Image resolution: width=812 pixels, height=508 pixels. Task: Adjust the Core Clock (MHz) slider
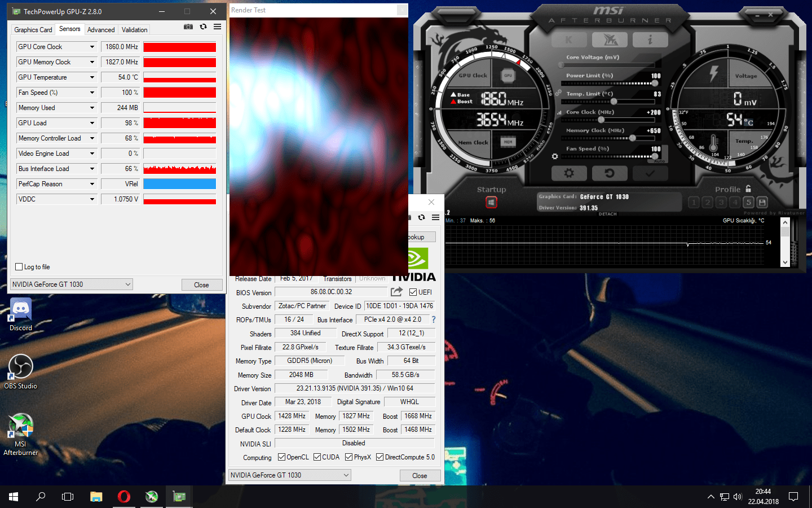(608, 120)
